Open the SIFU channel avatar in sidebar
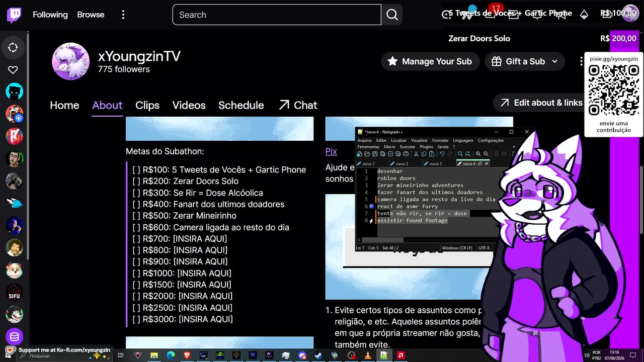This screenshot has width=644, height=362. click(14, 292)
